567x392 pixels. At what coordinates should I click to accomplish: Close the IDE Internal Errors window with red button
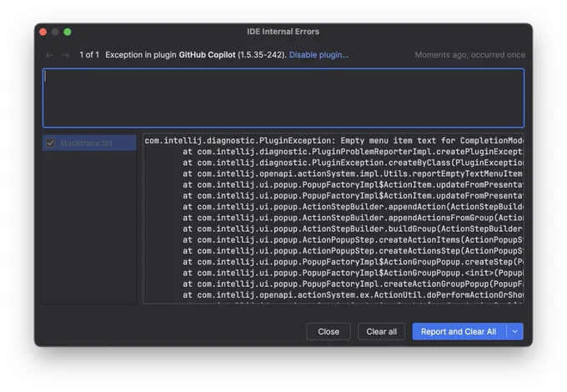pyautogui.click(x=43, y=32)
